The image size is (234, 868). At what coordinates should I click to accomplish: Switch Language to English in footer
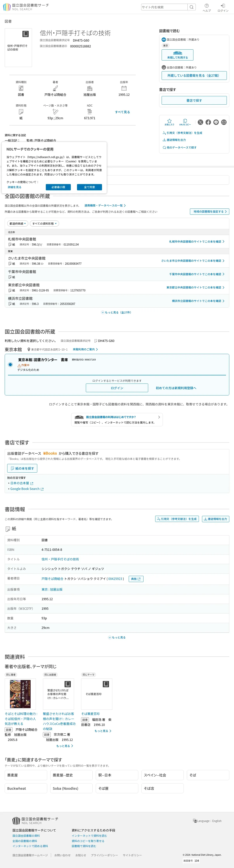[x=207, y=821]
